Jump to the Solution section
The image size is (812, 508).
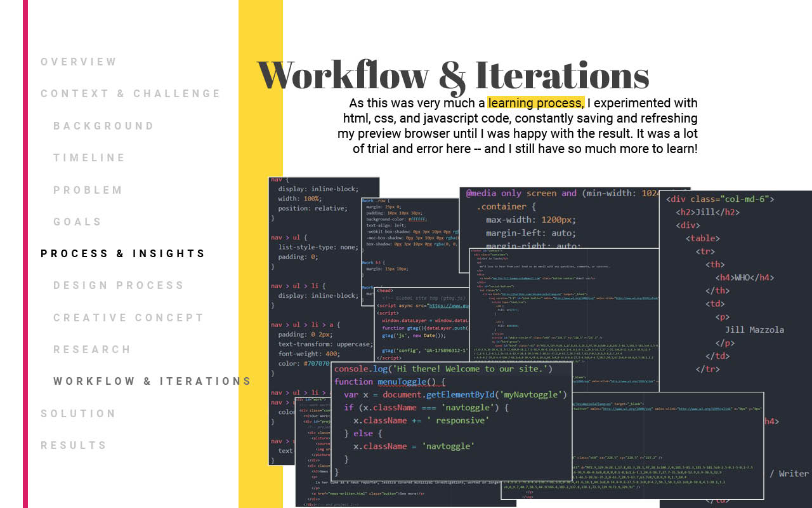(79, 413)
